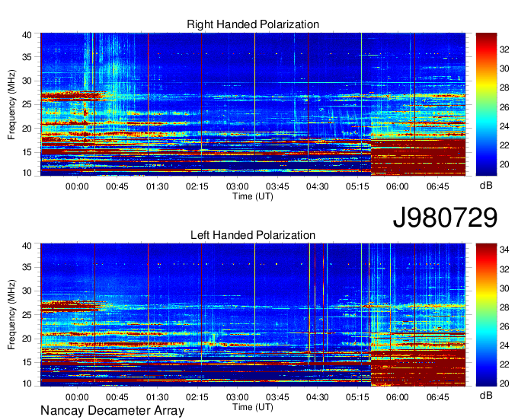Click the 22 value on bottom colorbar
Screen dimensions: 518x420
pyautogui.click(x=504, y=364)
